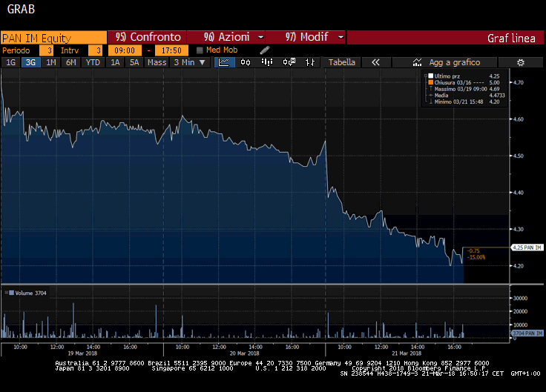Image resolution: width=546 pixels, height=392 pixels.
Task: Click the 17:50 end time field
Action: click(171, 50)
